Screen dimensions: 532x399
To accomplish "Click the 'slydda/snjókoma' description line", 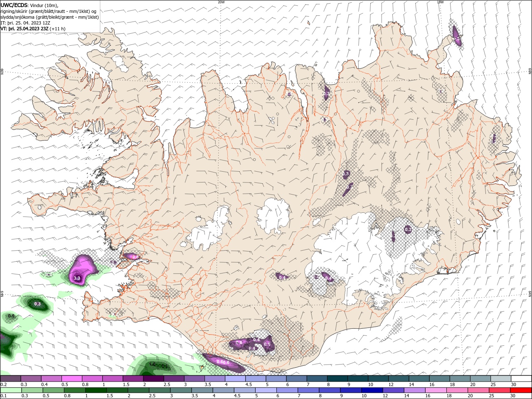I will tap(50, 17).
